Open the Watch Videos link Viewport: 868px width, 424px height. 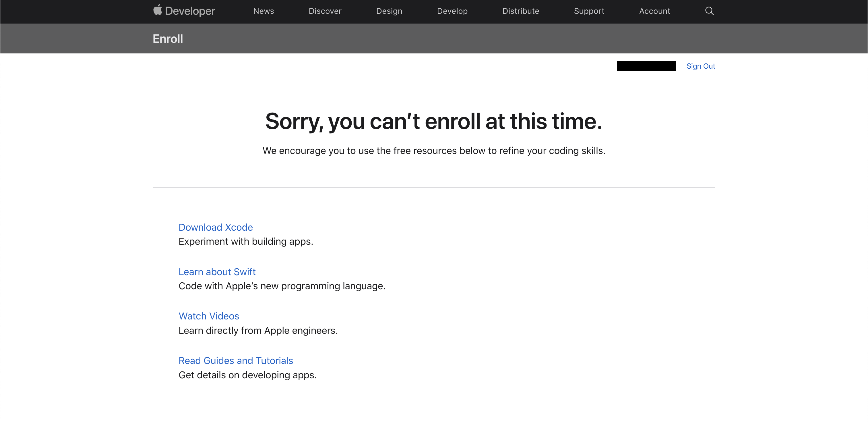tap(209, 316)
